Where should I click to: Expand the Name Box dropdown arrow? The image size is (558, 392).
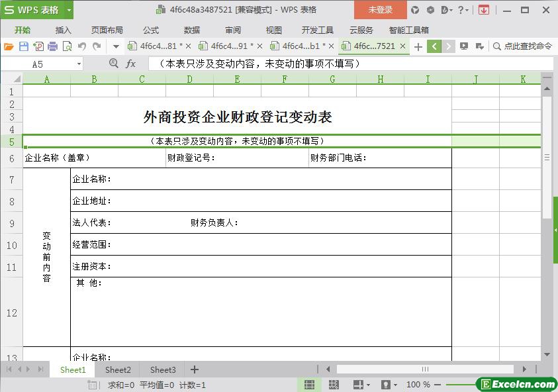click(79, 64)
